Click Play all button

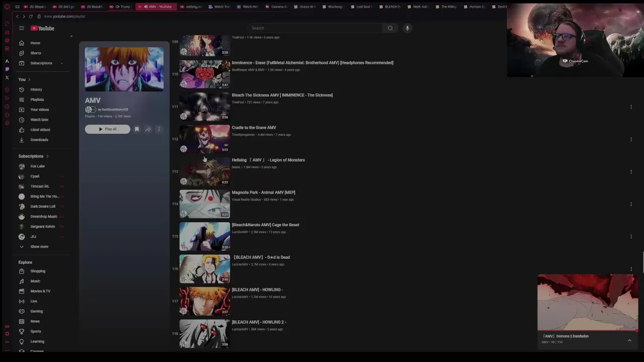click(x=107, y=129)
